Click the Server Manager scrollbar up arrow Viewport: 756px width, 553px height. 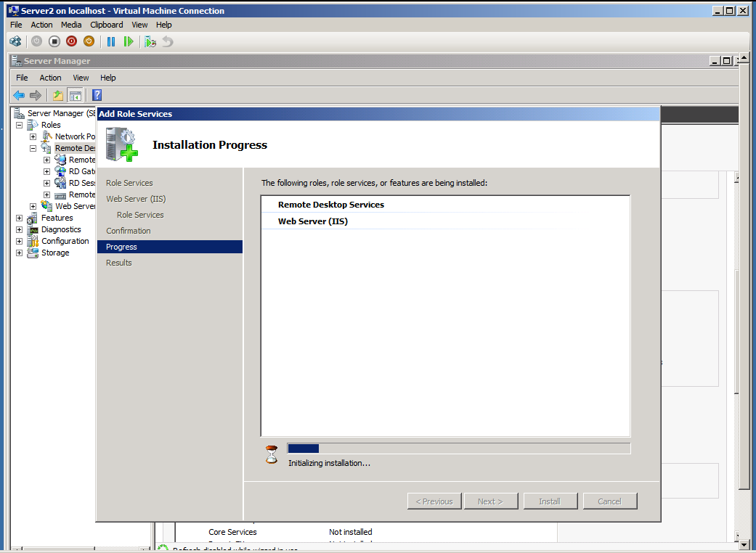click(736, 178)
